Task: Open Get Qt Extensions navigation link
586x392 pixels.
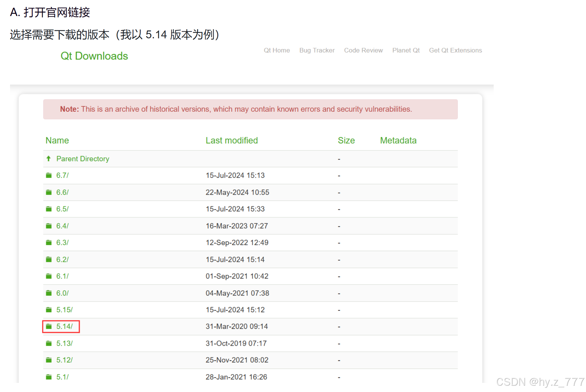Action: (x=455, y=50)
